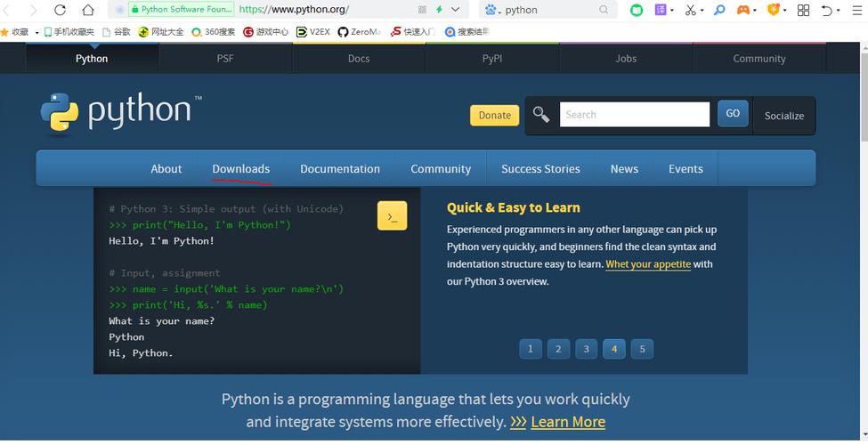Expand the address bar history chevron
Image resolution: width=868 pixels, height=445 pixels.
(456, 10)
